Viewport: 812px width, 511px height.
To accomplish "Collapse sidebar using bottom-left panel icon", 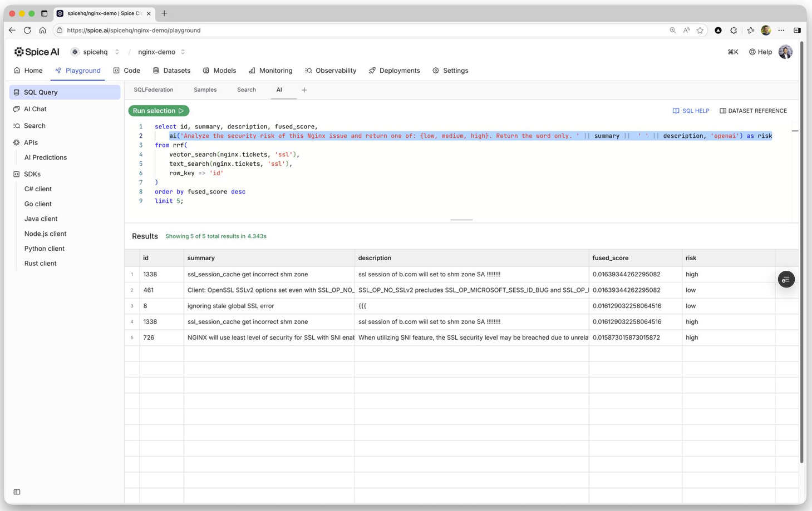I will [17, 492].
